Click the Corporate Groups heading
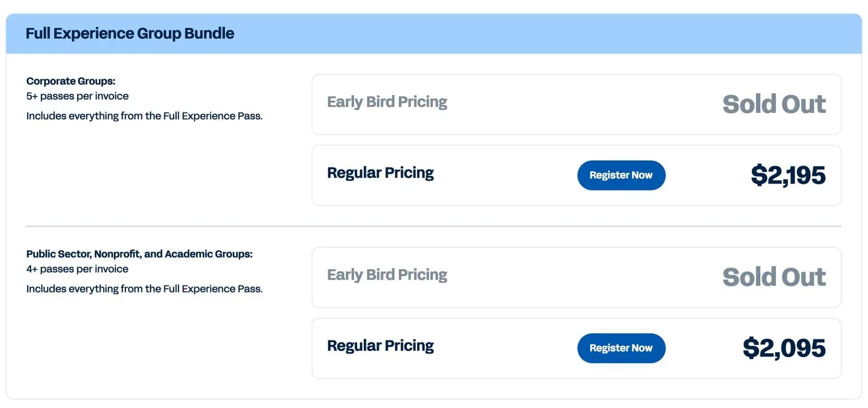Screen dimensions: 868x408 (71, 81)
